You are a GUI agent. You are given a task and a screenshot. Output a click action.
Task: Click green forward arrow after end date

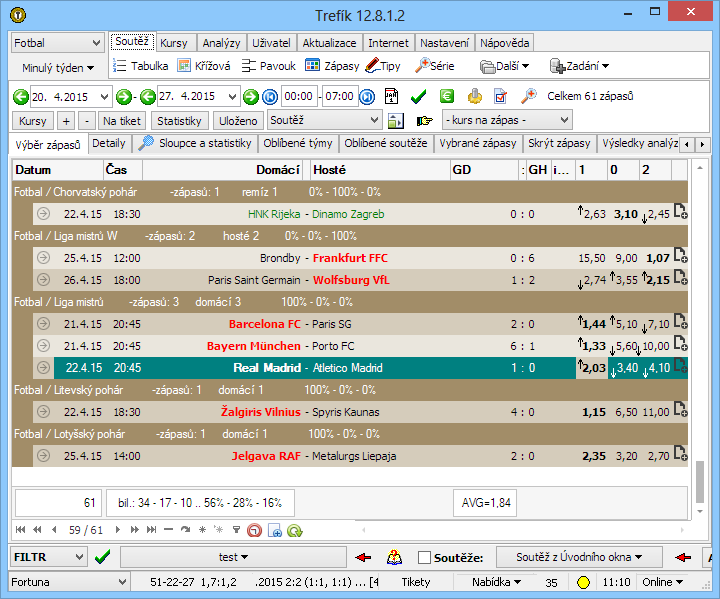point(251,97)
